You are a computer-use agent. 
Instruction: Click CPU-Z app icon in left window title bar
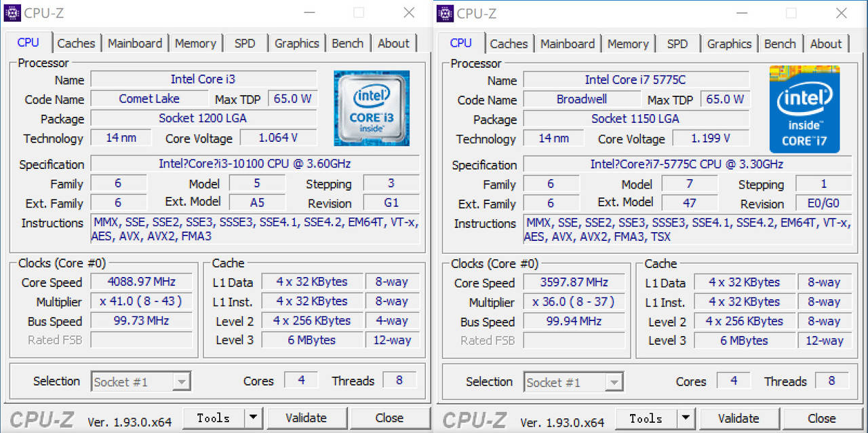coord(12,12)
